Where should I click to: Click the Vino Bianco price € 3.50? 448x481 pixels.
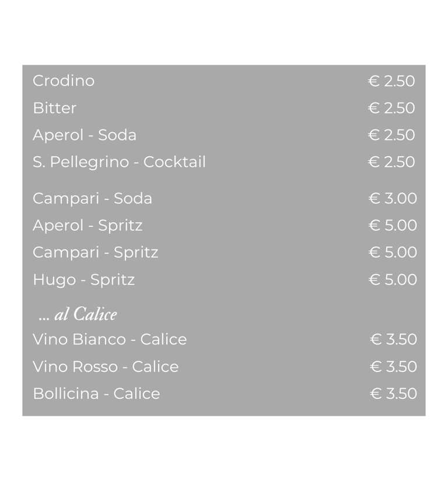(x=393, y=339)
